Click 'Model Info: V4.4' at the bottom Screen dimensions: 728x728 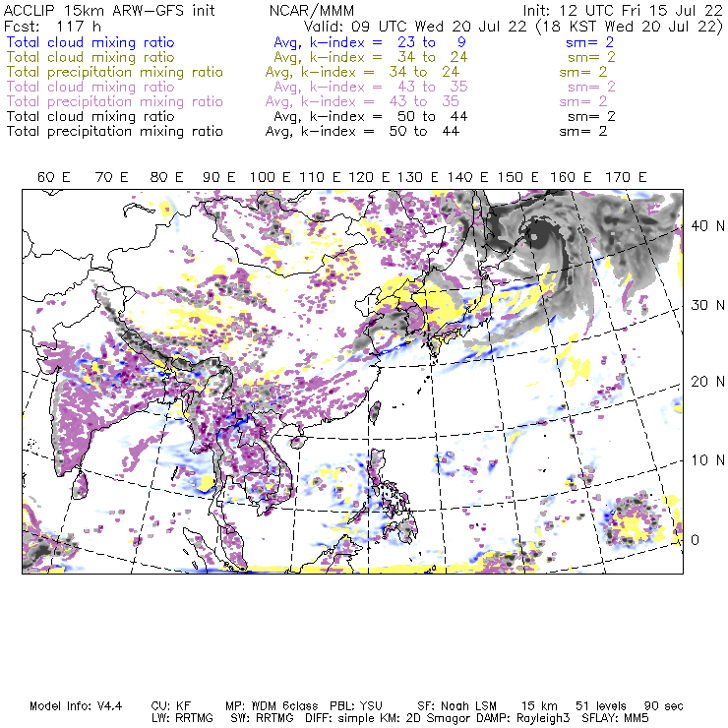(x=76, y=706)
